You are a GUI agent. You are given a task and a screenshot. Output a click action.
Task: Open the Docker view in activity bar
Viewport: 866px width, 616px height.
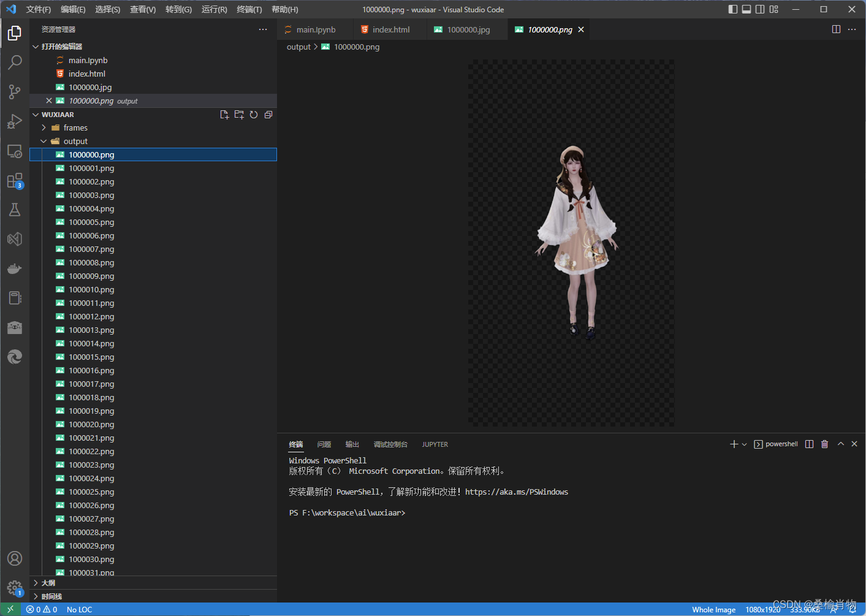click(x=15, y=268)
